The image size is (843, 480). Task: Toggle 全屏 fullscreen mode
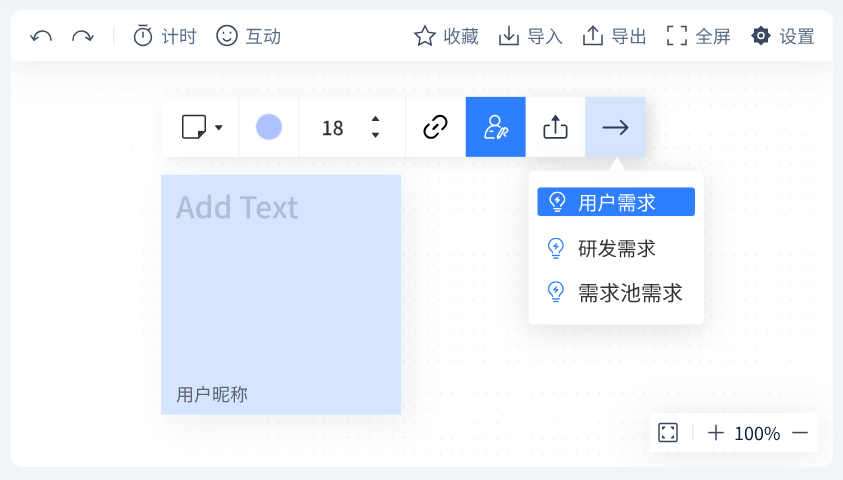[698, 36]
